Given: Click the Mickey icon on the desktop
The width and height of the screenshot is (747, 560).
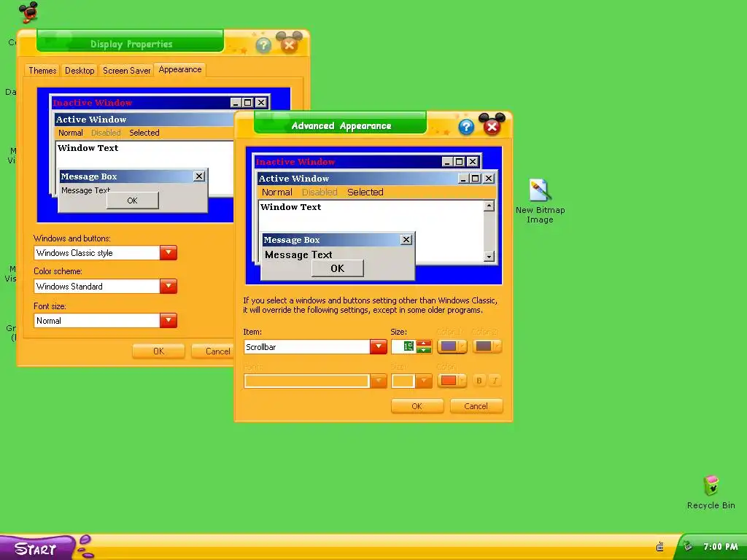Looking at the screenshot, I should click(x=28, y=12).
